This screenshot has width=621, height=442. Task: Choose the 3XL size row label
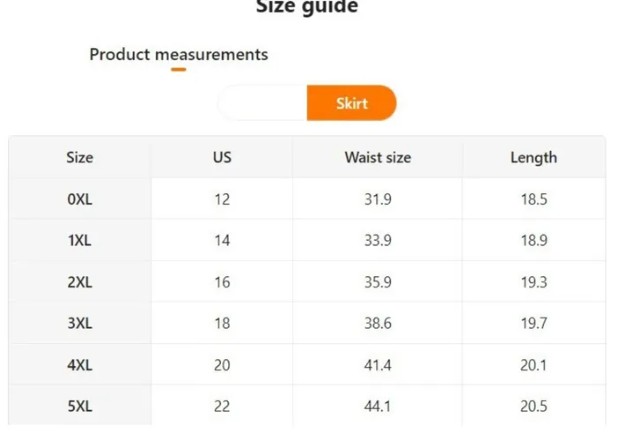point(80,323)
